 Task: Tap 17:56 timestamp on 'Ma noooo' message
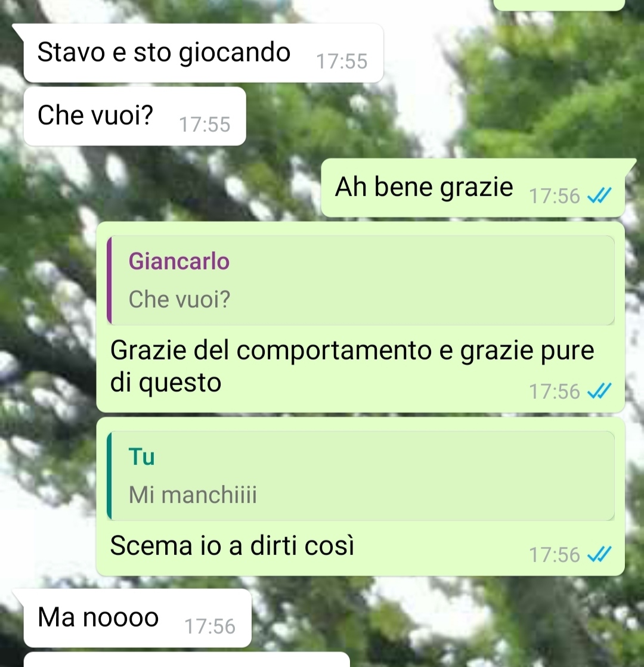pyautogui.click(x=209, y=626)
